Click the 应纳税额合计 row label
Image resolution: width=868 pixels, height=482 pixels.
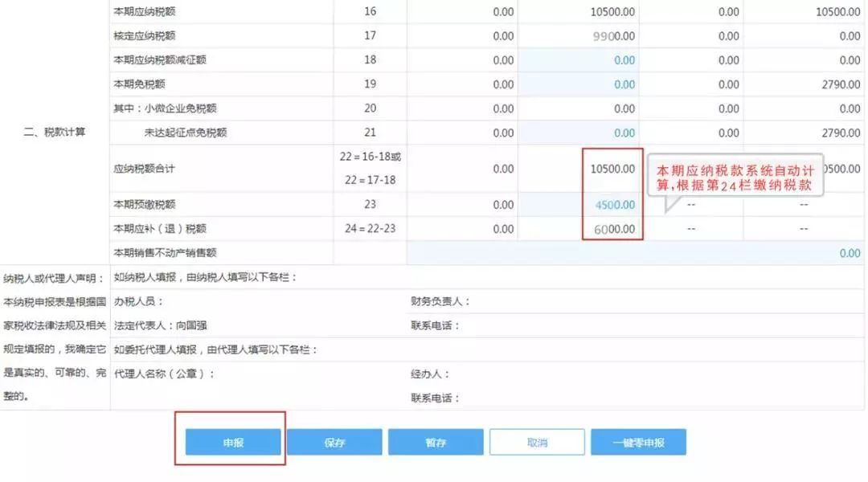(x=145, y=169)
